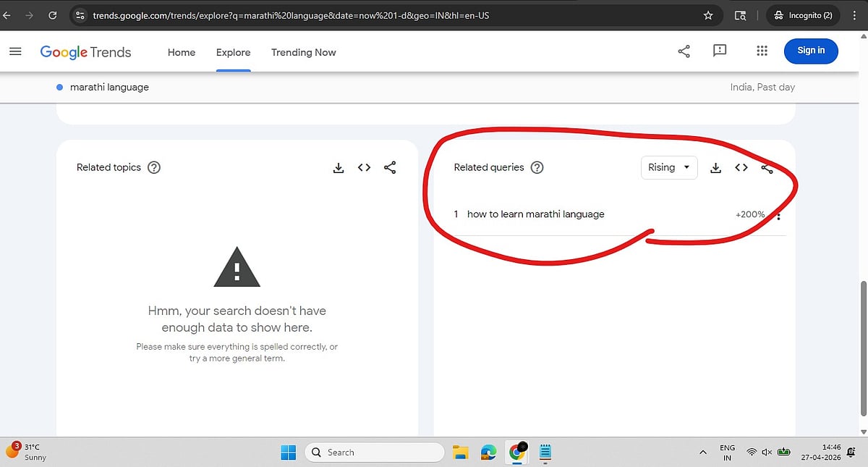
Task: Show hidden system tray icons
Action: coord(702,453)
